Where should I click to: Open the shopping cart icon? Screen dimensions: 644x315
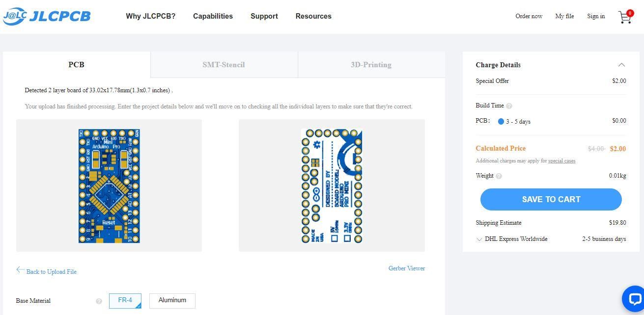(624, 18)
